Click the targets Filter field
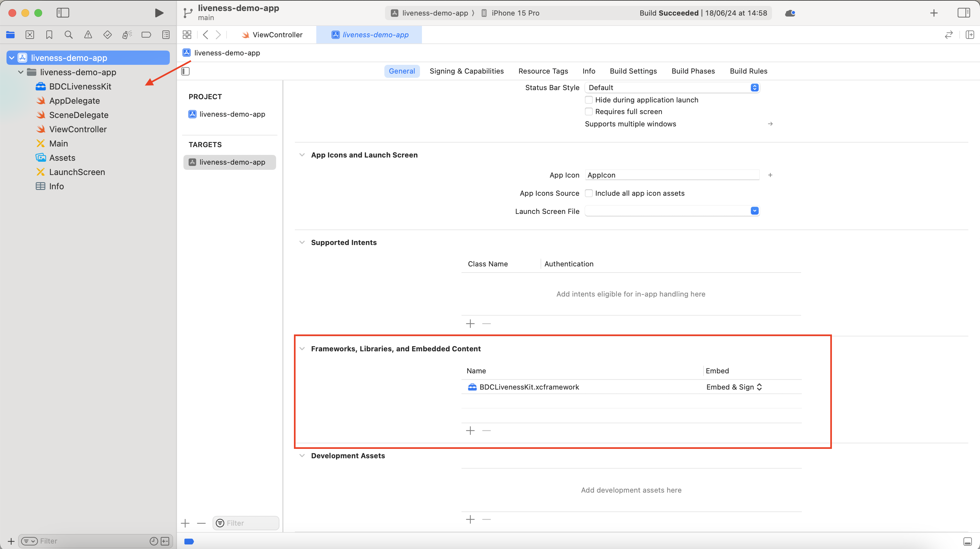980x549 pixels. pos(246,523)
